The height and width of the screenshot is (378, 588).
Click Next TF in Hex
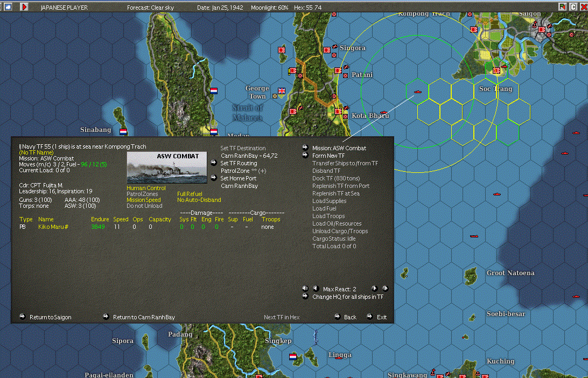[x=282, y=317]
